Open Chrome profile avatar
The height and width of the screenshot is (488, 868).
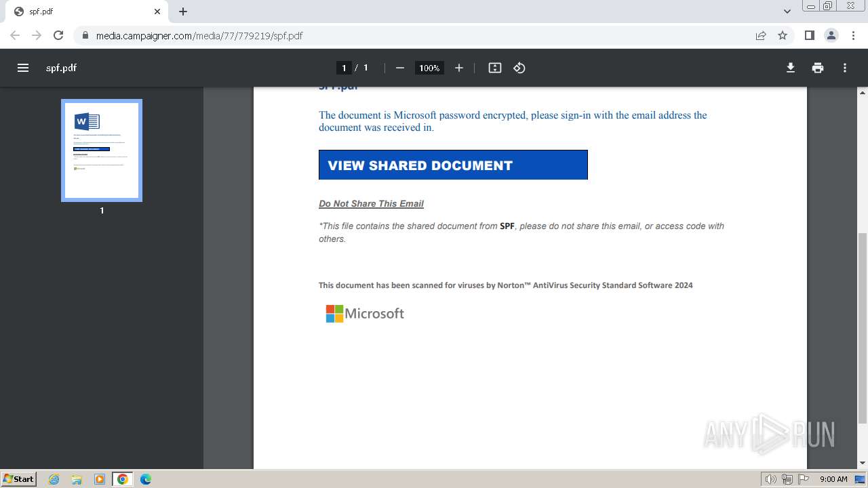tap(831, 35)
